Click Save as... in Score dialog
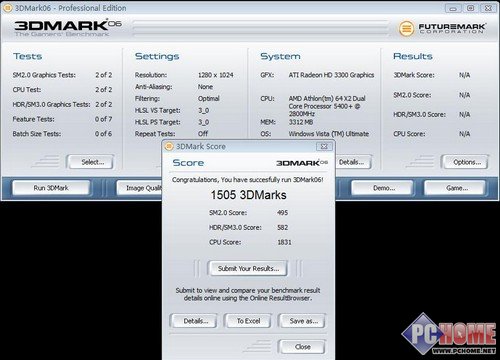This screenshot has height=360, width=500. click(x=302, y=321)
